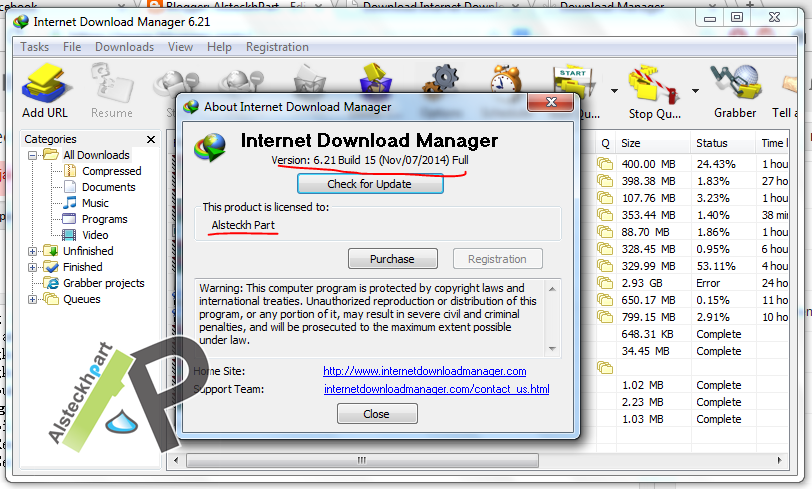Click the horizontal scrollbar thumb
This screenshot has height=489, width=812.
coord(362,460)
